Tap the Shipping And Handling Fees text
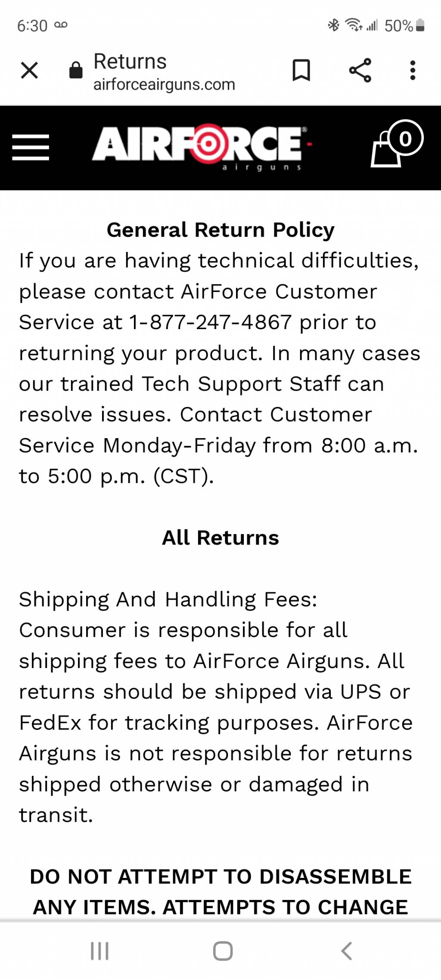This screenshot has height=980, width=441. point(168,599)
